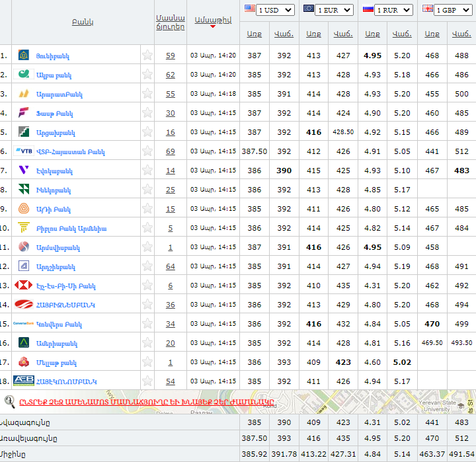Toggle favorite star for Էվոկաբանկ
Image resolution: width=476 pixels, height=462 pixels.
147,170
